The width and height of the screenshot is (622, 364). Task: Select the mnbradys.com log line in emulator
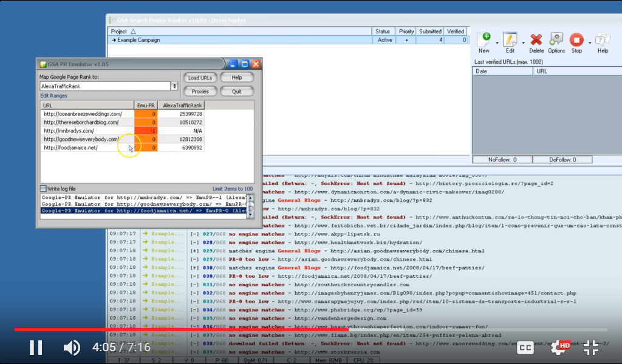tap(143, 197)
